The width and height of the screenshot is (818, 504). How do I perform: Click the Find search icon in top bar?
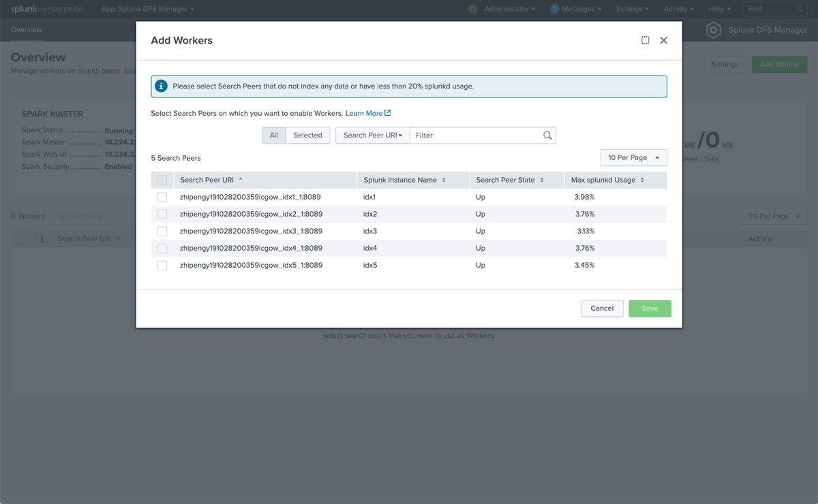point(800,9)
